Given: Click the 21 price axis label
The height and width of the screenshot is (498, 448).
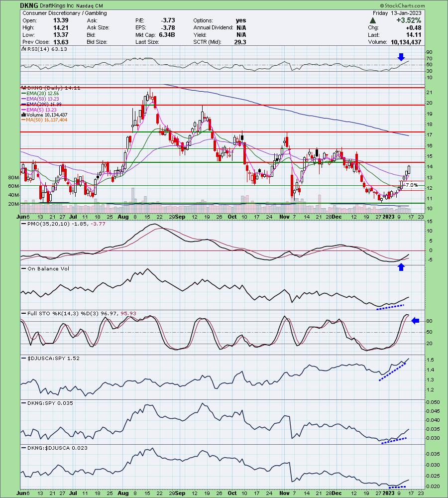Looking at the screenshot, I should pos(429,93).
